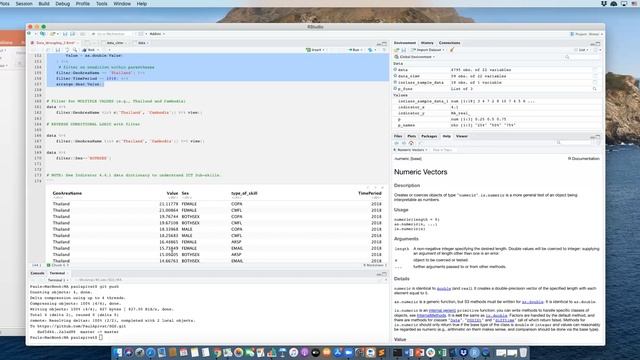This screenshot has height=360, width=640.
Task: Follow the internal generic link
Action: pyautogui.click(x=442, y=311)
